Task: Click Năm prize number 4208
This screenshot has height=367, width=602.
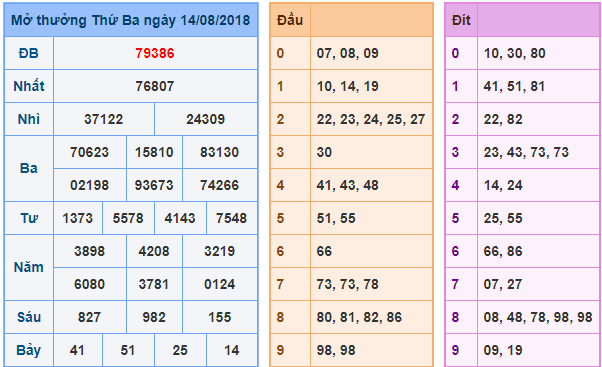Action: pos(154,251)
